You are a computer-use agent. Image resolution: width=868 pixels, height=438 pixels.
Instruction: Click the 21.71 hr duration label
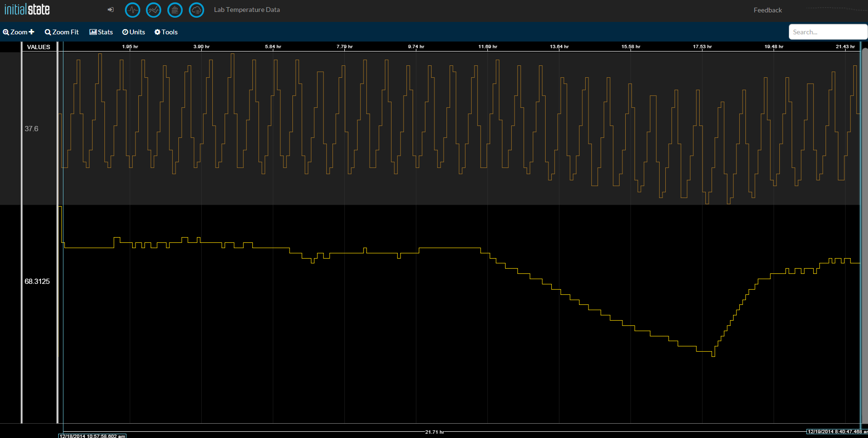point(434,432)
